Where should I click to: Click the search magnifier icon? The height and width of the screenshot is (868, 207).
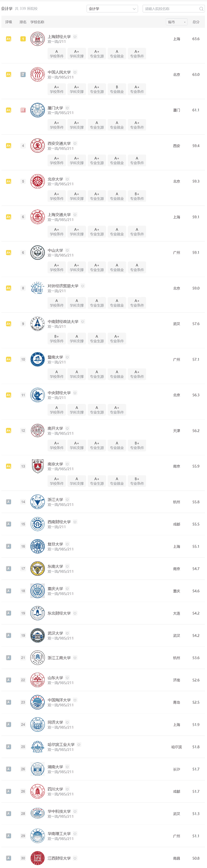click(201, 9)
